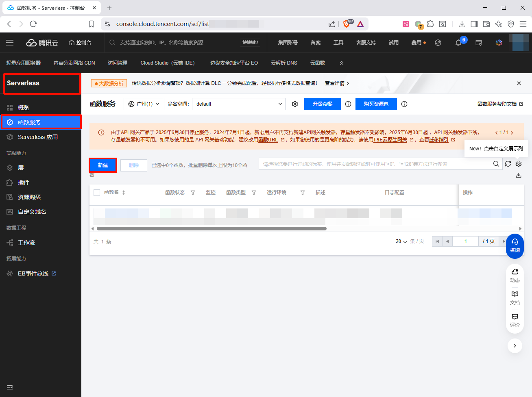This screenshot has width=532, height=397.
Task: Open the customize display columns gear
Action: (519, 164)
